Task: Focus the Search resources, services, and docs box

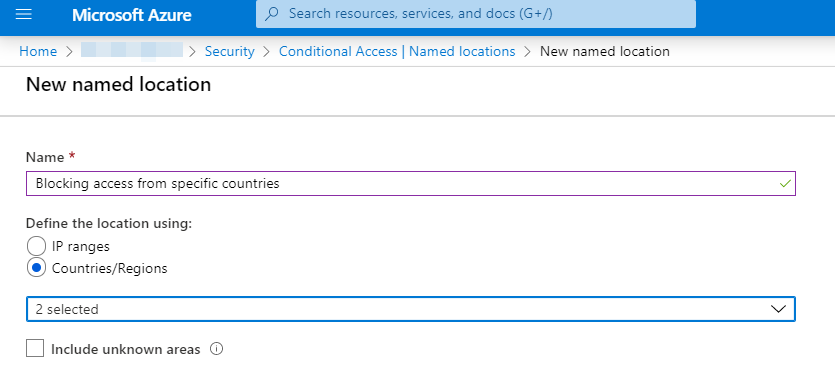Action: click(x=476, y=14)
